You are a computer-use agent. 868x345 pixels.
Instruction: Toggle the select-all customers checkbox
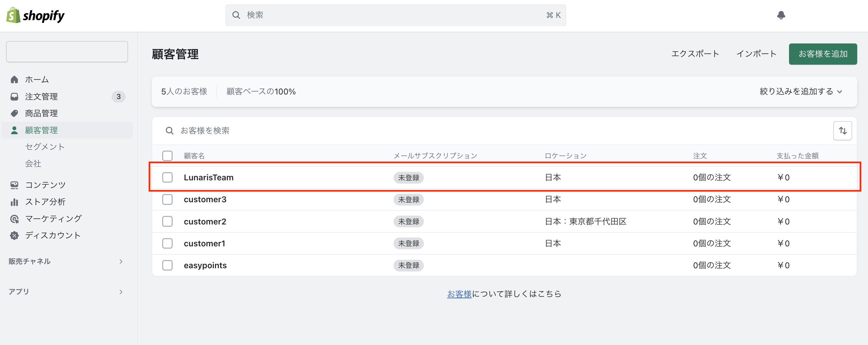pyautogui.click(x=167, y=156)
